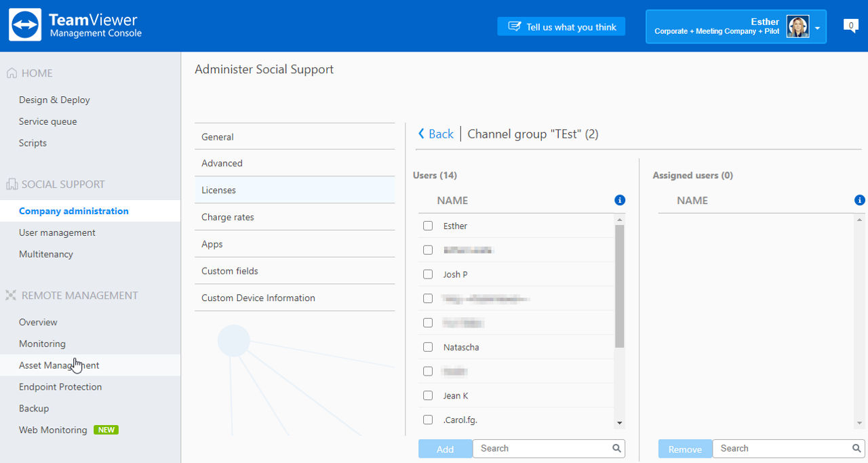Click NAME header in Assigned users list
868x463 pixels.
[692, 201]
